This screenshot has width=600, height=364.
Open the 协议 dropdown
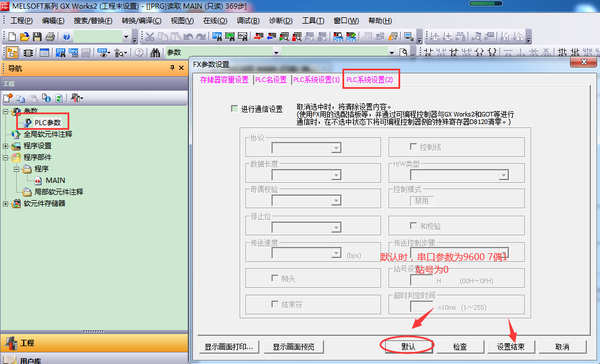[336, 148]
